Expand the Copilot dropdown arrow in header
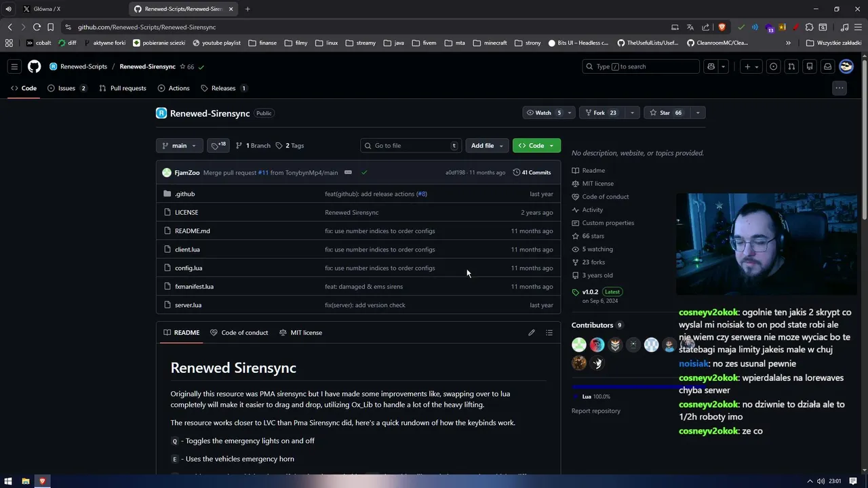 pyautogui.click(x=724, y=66)
